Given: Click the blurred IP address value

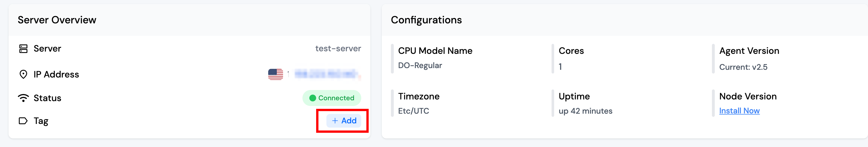Looking at the screenshot, I should [326, 74].
